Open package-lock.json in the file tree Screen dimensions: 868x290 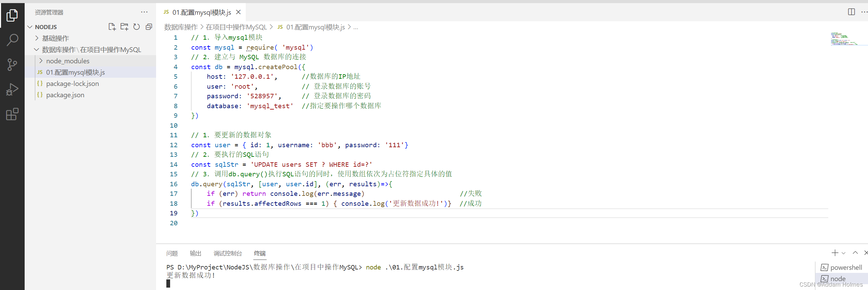[90, 84]
